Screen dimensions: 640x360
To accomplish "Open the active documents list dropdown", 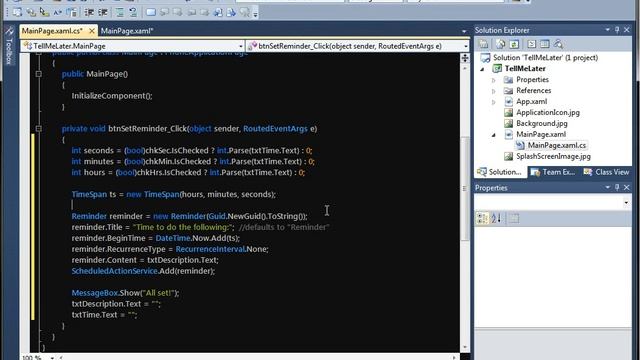I will 464,31.
